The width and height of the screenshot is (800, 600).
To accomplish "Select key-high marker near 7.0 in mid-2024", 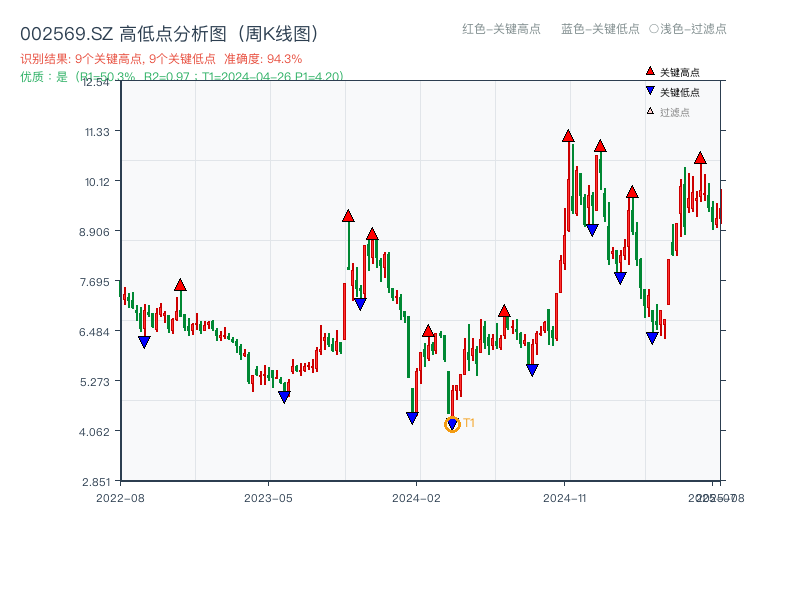I will click(504, 311).
